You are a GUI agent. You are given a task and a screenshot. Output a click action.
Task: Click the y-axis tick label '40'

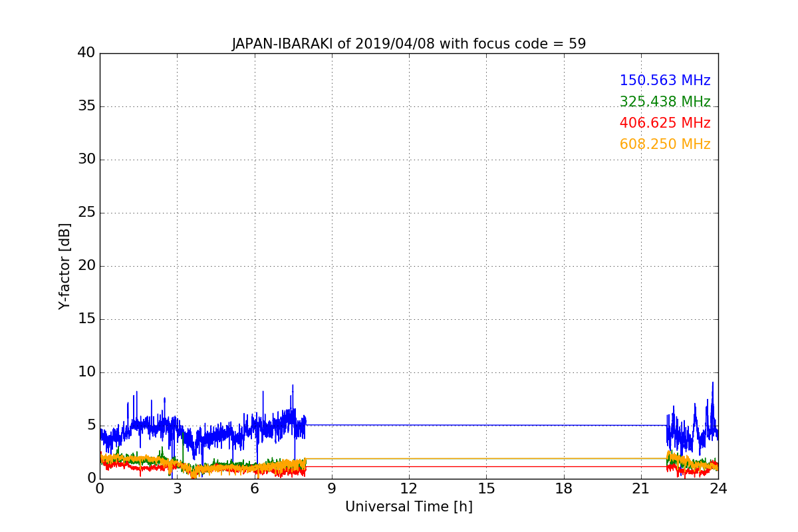click(x=86, y=53)
